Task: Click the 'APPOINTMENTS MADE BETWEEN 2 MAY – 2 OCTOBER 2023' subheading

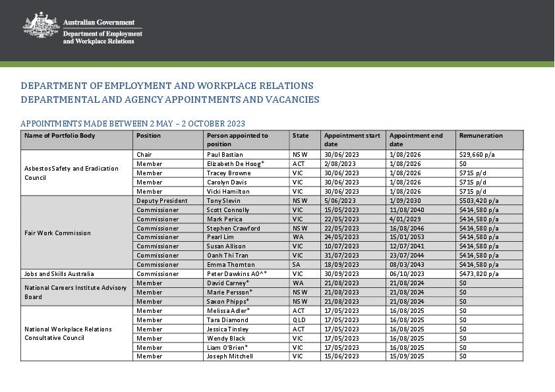Action: click(132, 124)
